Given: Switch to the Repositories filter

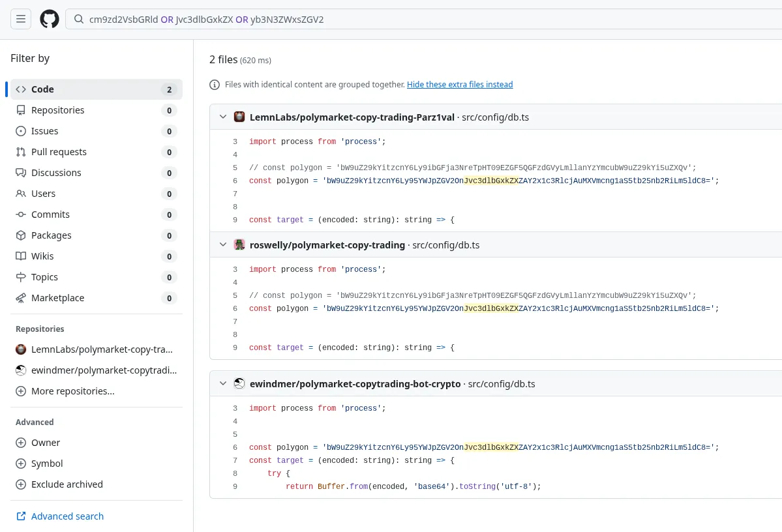Looking at the screenshot, I should coord(59,110).
